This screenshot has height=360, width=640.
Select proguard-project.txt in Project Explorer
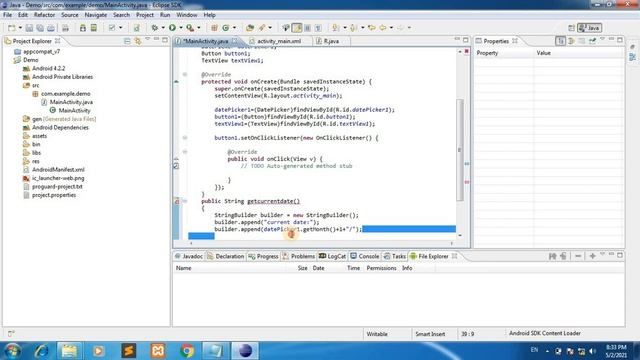[57, 187]
